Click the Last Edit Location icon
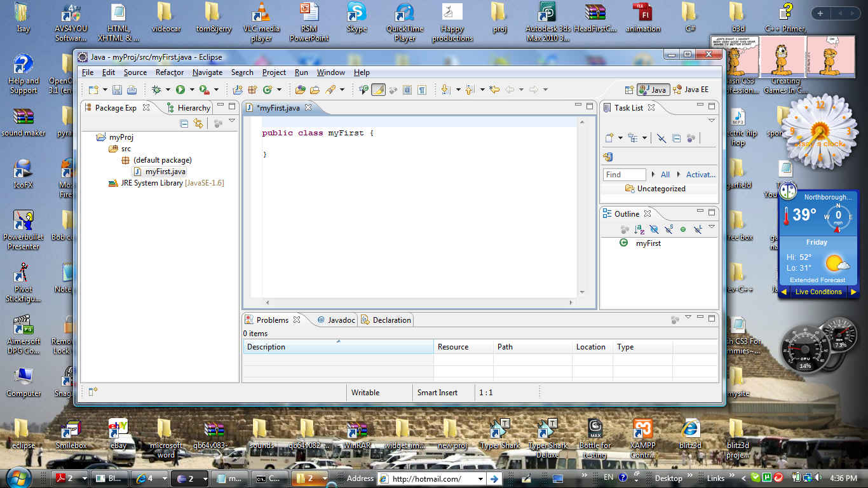The width and height of the screenshot is (868, 488). (494, 90)
